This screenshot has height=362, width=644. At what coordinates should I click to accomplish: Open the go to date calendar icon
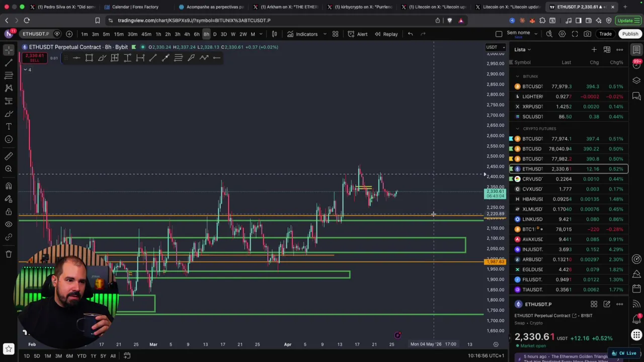(x=127, y=356)
